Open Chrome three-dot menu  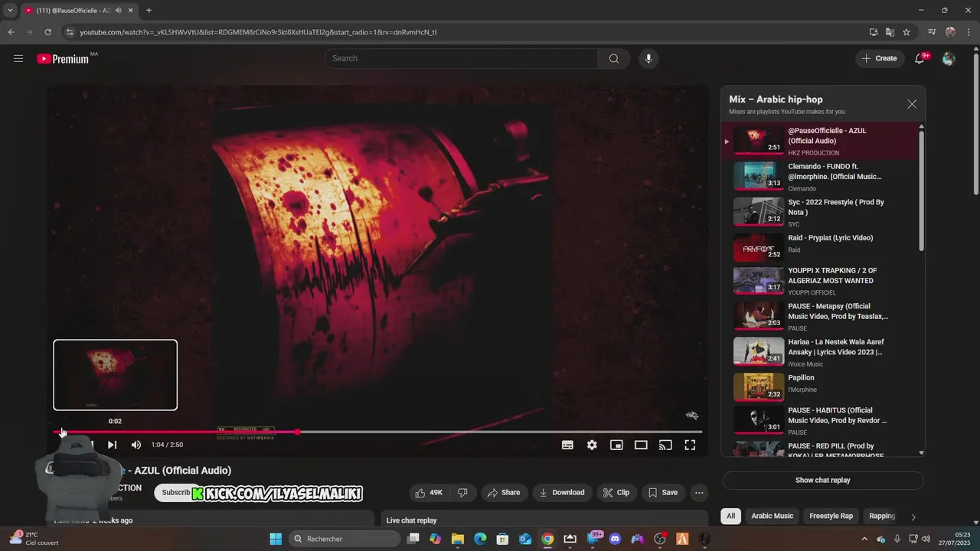click(969, 32)
